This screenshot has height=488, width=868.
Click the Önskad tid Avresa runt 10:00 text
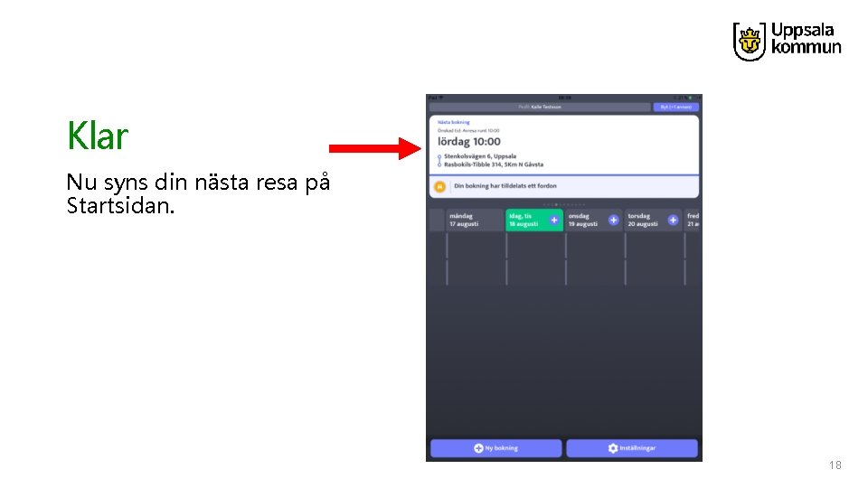click(x=468, y=130)
